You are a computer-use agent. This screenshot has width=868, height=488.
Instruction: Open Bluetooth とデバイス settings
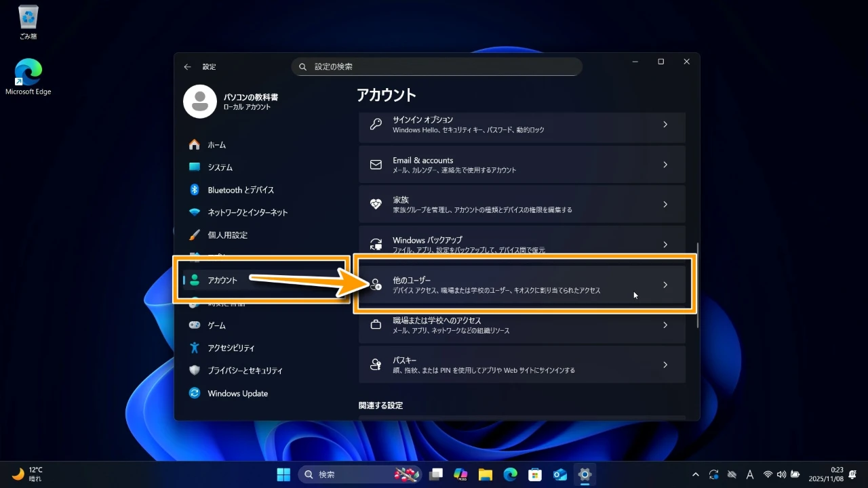241,190
